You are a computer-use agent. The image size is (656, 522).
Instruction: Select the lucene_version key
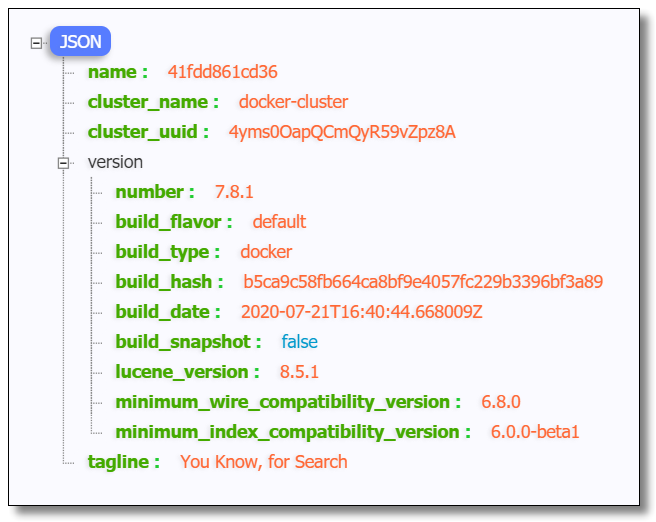pos(181,372)
